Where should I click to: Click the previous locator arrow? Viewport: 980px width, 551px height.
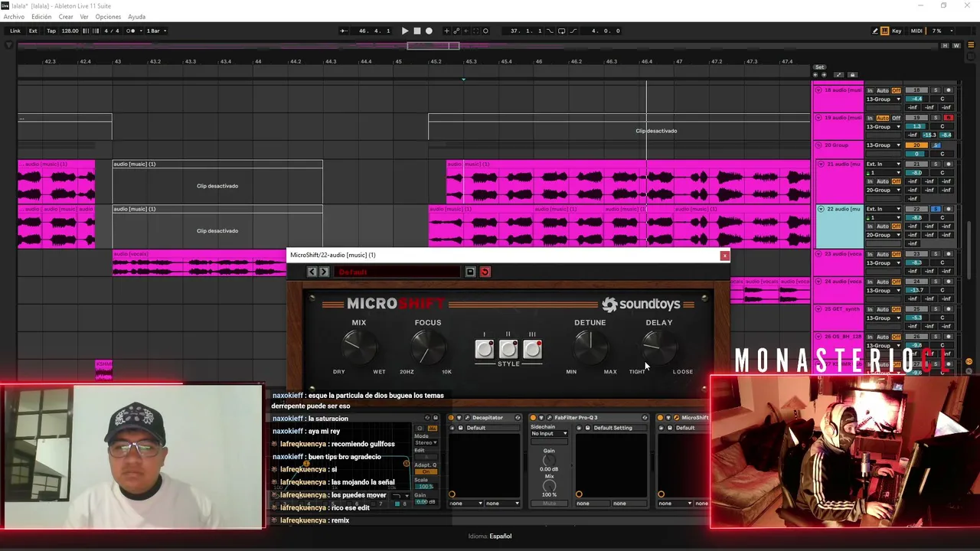815,75
